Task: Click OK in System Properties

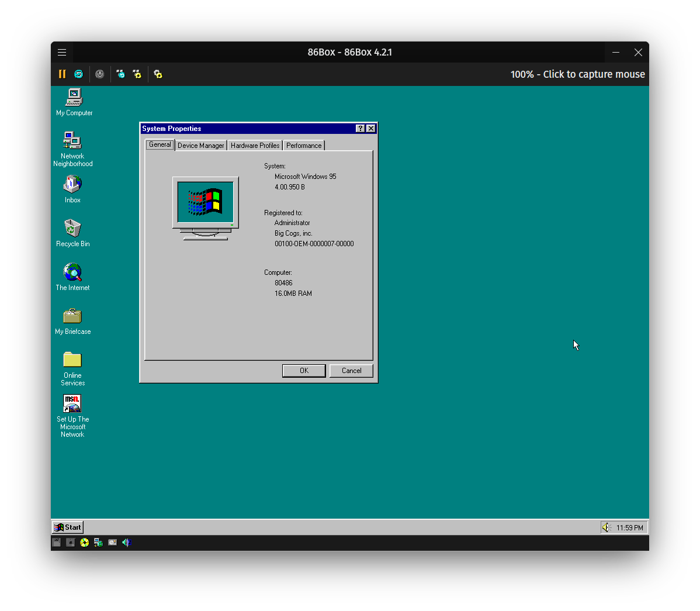Action: click(x=304, y=371)
